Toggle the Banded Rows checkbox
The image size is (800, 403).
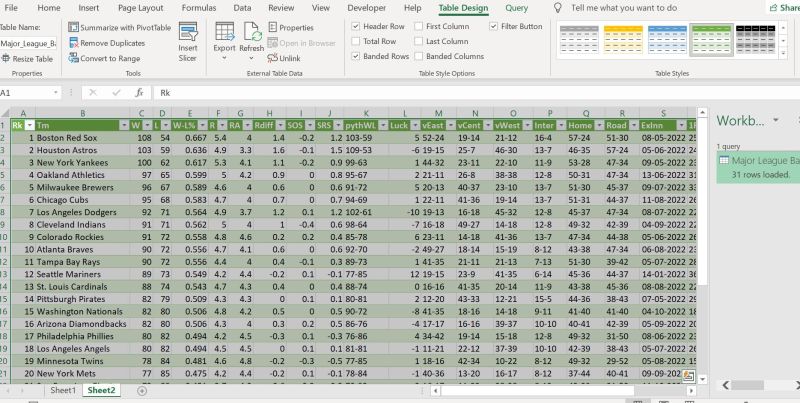point(356,56)
